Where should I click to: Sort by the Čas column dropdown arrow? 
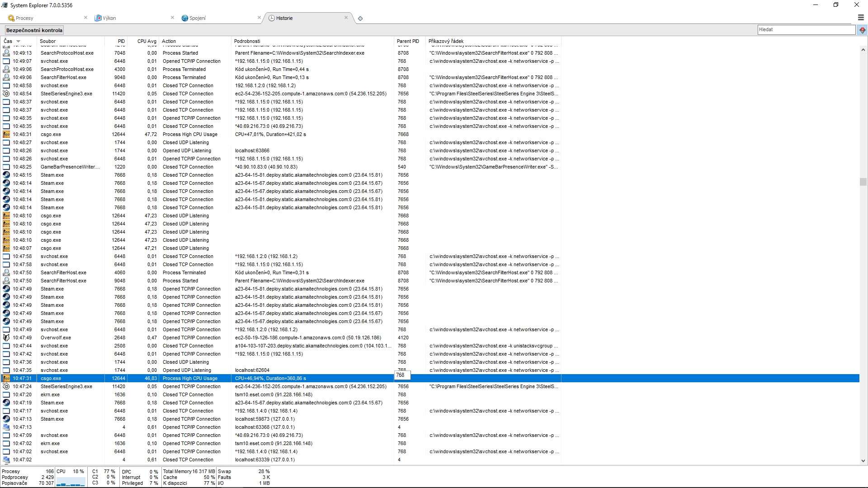tap(19, 41)
